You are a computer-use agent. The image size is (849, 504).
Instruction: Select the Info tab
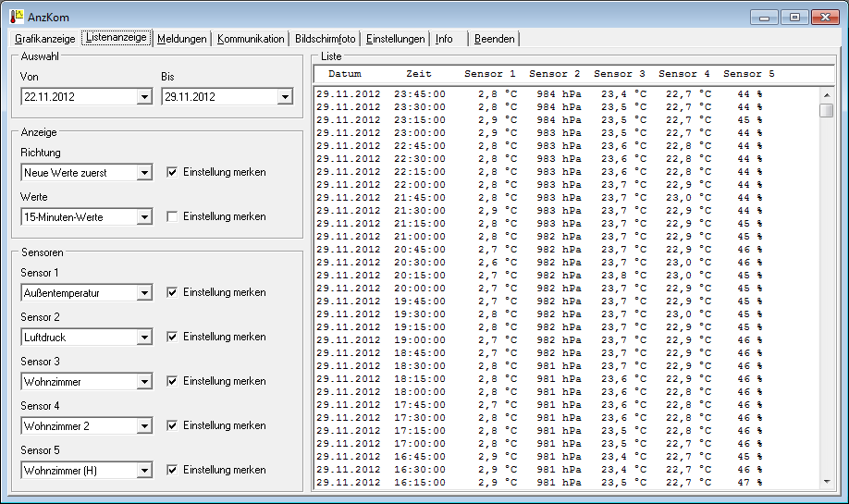445,39
